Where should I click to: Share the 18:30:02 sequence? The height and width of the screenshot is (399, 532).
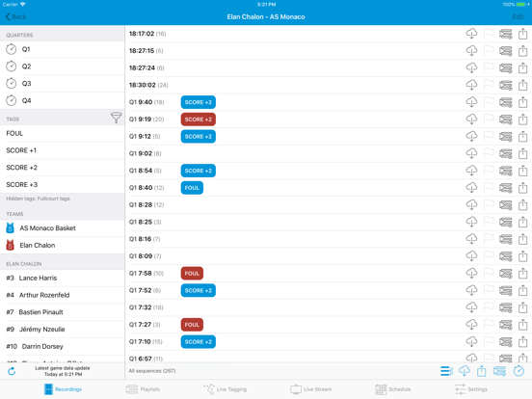[522, 85]
